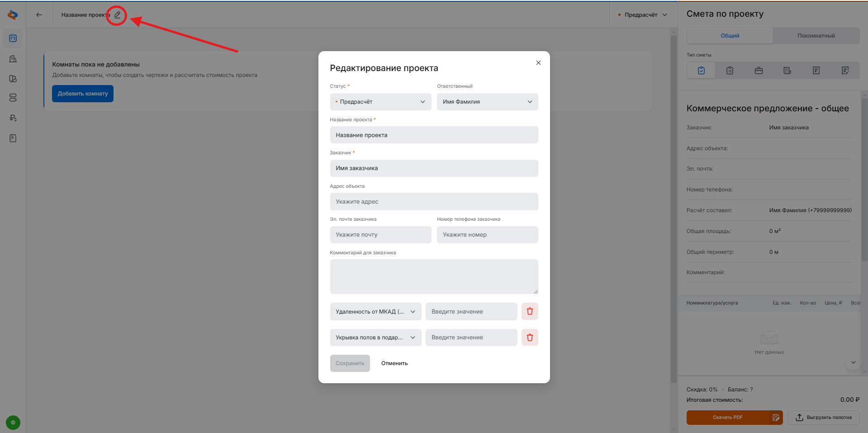This screenshot has height=433, width=868.
Task: Open the Статус dropdown showing Предрасчёт
Action: 380,102
